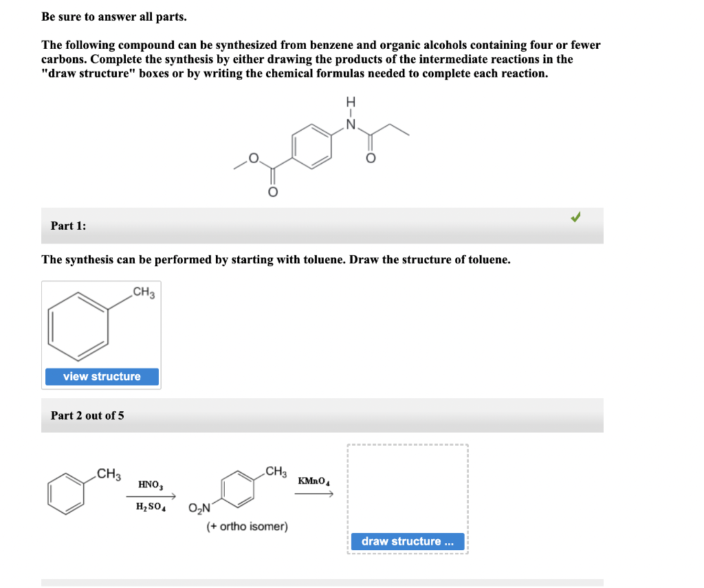Expand the bottom gray section bar
This screenshot has width=704, height=588.
(x=323, y=582)
